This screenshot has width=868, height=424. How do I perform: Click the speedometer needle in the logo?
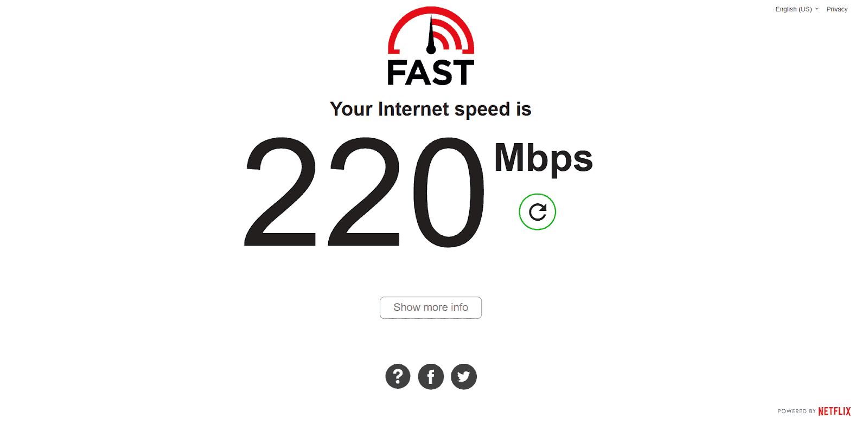[x=431, y=34]
